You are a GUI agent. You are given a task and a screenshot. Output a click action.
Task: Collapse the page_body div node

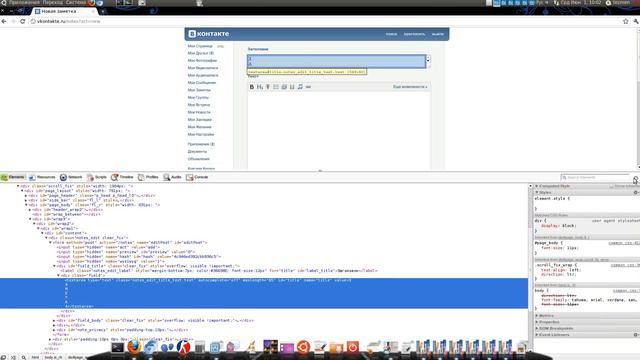(26, 205)
